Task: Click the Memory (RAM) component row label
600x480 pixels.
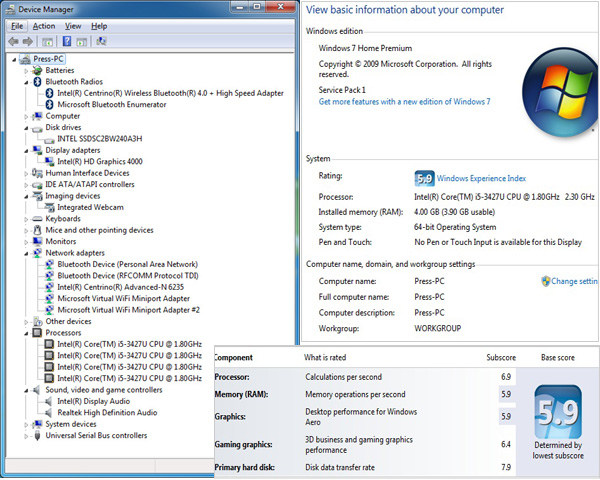Action: (241, 394)
